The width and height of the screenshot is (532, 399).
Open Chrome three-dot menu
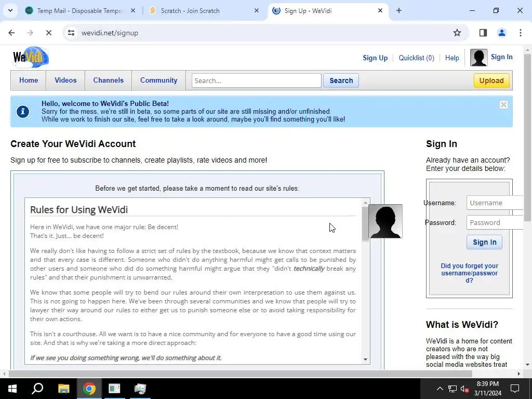click(520, 33)
